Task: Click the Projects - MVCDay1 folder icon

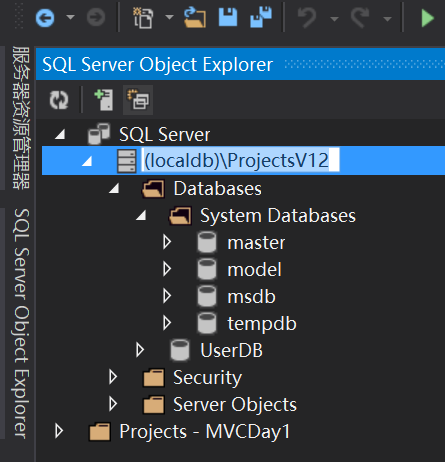Action: (x=99, y=432)
